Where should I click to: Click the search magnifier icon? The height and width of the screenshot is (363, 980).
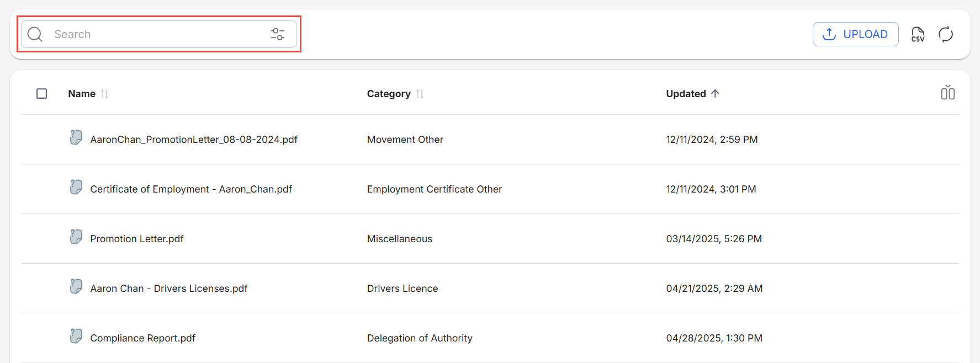pos(35,34)
